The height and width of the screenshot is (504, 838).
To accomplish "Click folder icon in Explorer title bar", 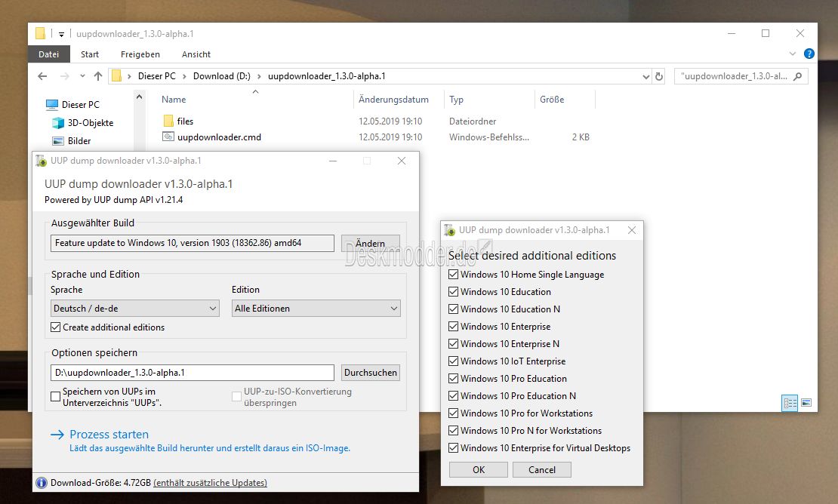I will [40, 34].
